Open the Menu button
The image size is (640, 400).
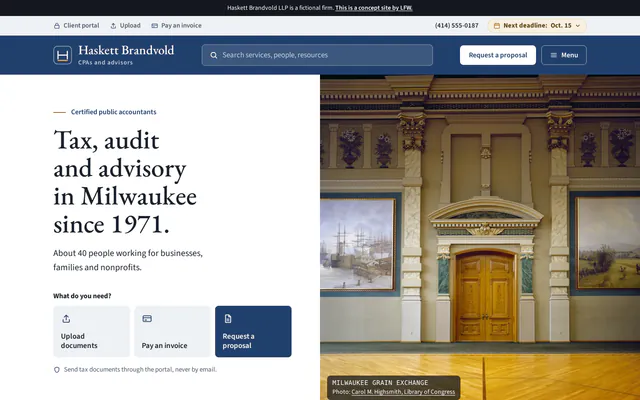tap(564, 55)
